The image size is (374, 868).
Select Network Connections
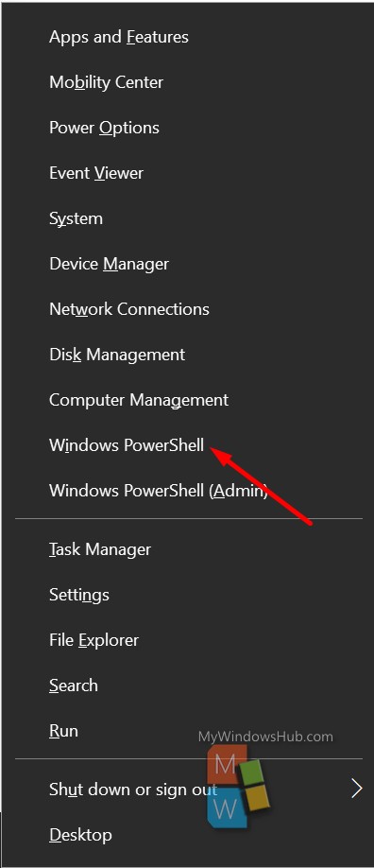click(x=188, y=309)
